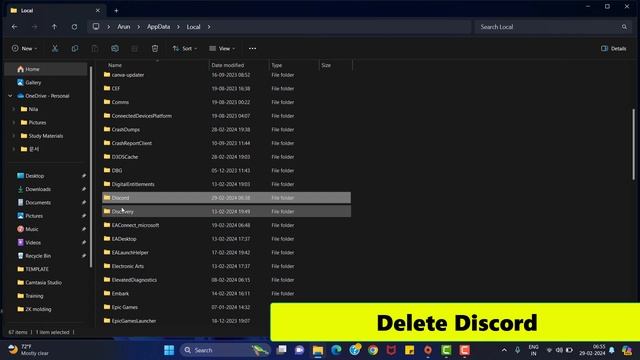Click the PC monitor icon in address bar
This screenshot has height=360, width=640.
pos(96,27)
